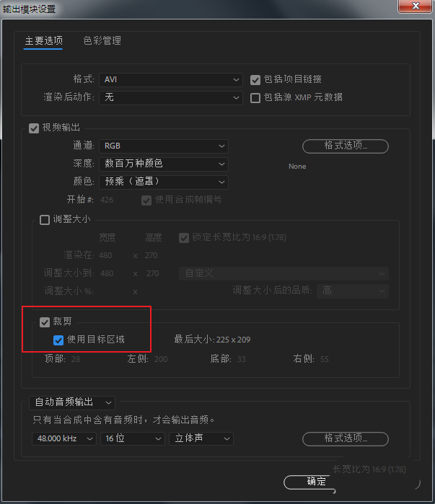Close the 输出模块设置 dialog
The height and width of the screenshot is (504, 435).
coord(415,6)
